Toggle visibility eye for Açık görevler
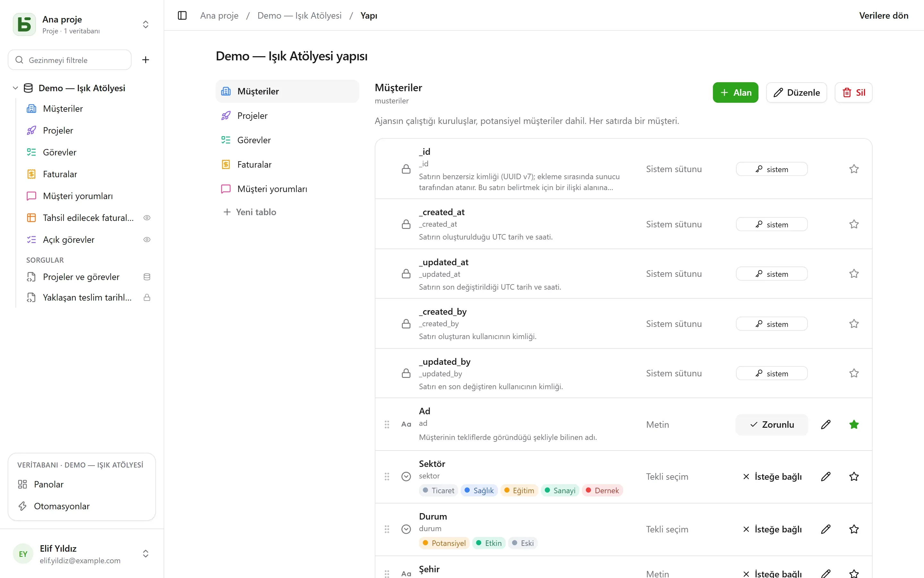The height and width of the screenshot is (578, 924). (147, 240)
